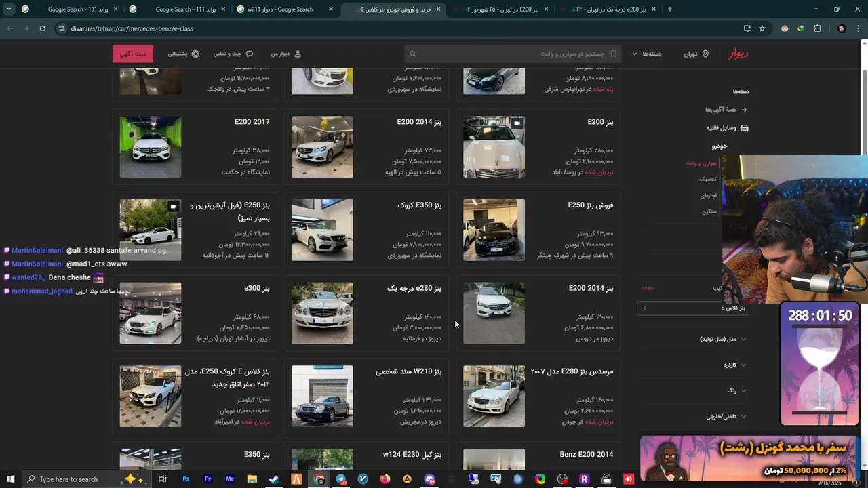
Task: Click the Divar logo
Action: 738,54
